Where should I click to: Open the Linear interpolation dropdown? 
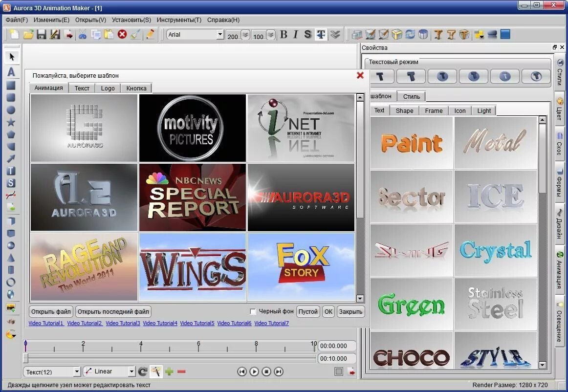click(131, 371)
